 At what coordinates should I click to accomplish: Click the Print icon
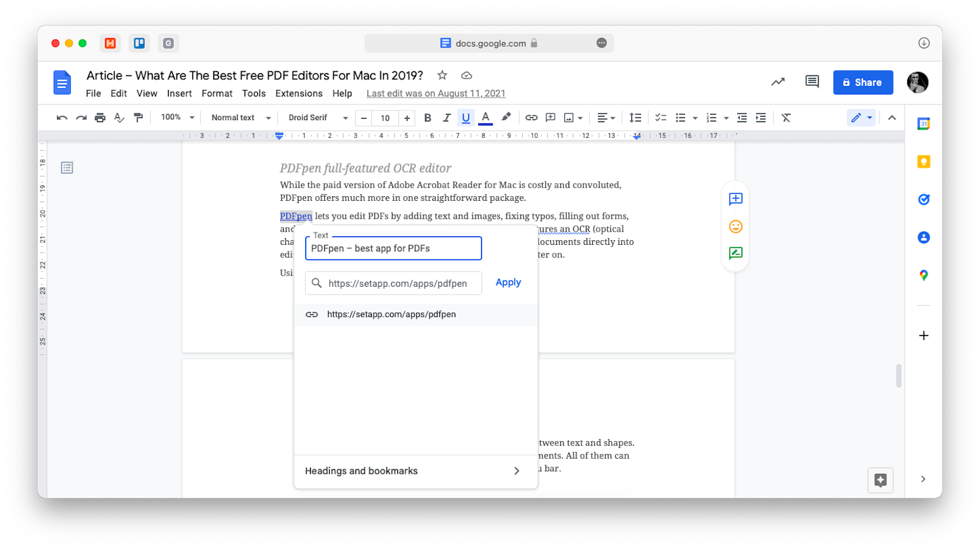[x=100, y=118]
